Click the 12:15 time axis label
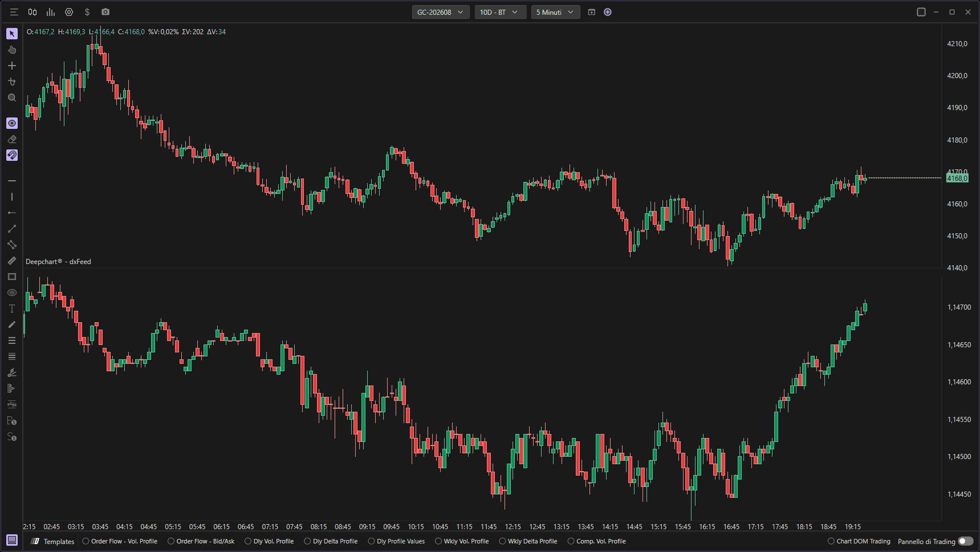Screen dimensions: 980x552 coord(513,527)
